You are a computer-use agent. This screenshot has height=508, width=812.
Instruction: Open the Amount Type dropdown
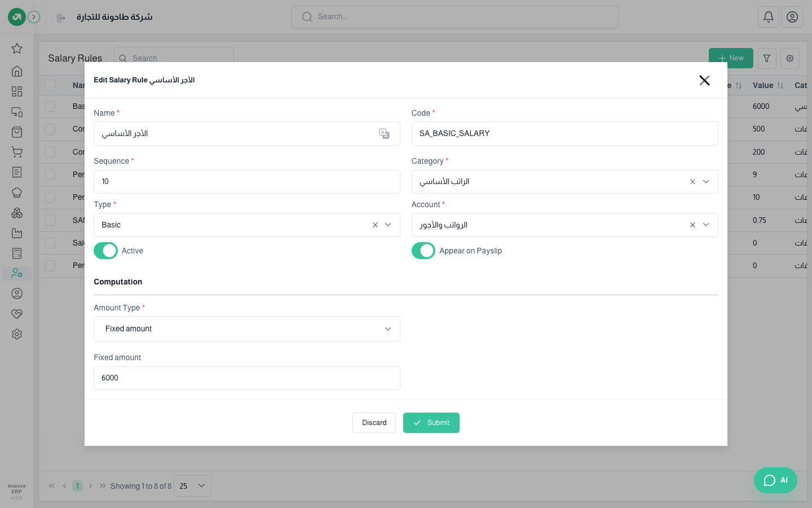tap(247, 329)
